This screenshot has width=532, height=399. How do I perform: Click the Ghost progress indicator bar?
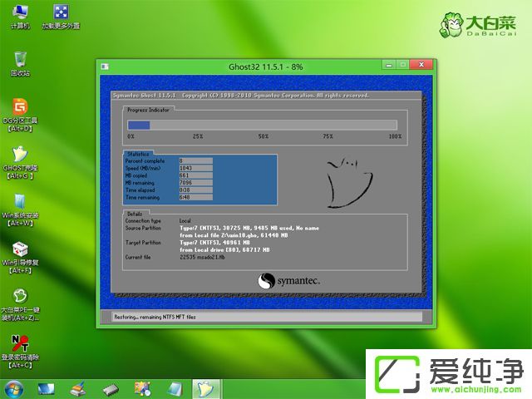click(x=262, y=125)
